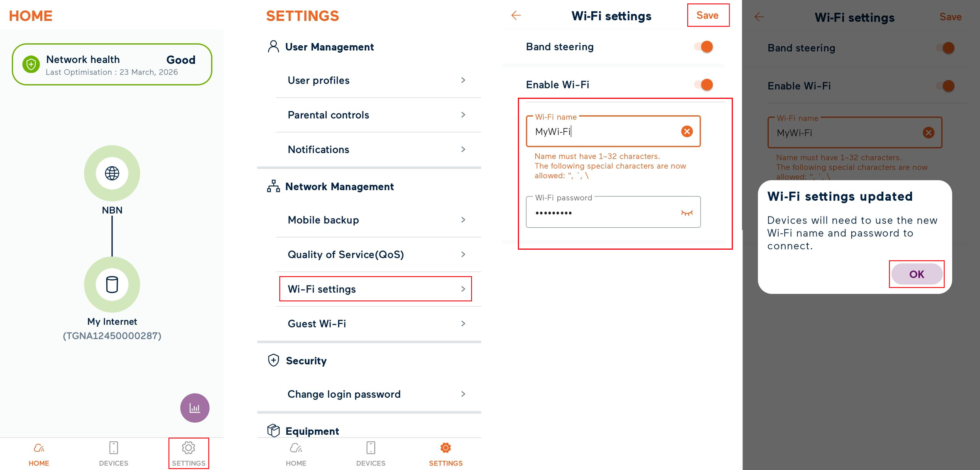Screen dimensions: 980x470
Task: Click inside the Wi-Fi password field
Action: (602, 212)
